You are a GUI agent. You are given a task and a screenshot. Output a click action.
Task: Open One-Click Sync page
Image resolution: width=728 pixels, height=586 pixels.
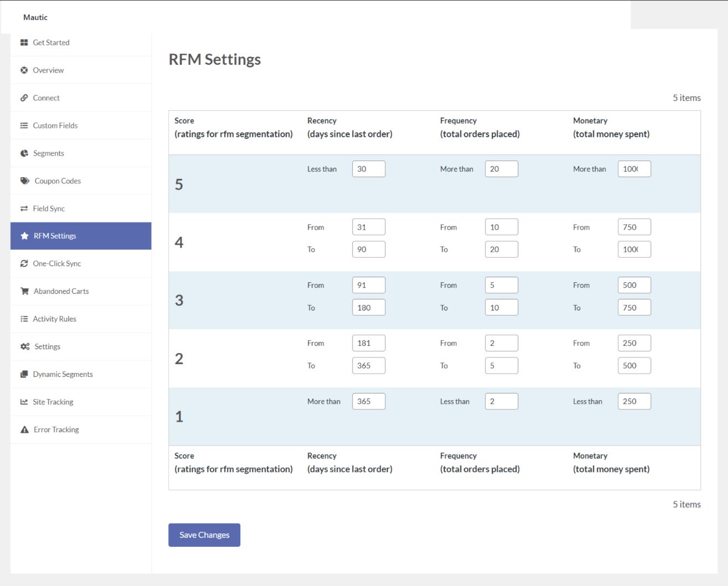tap(81, 264)
